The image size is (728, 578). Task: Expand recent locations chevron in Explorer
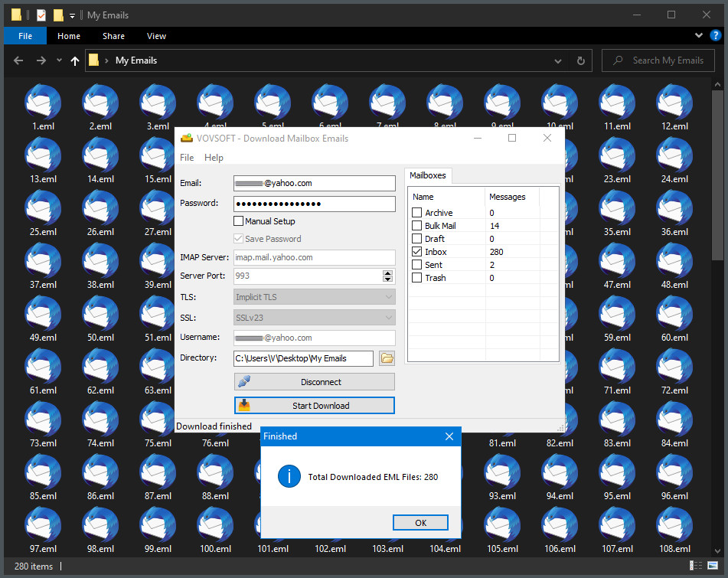tap(59, 60)
